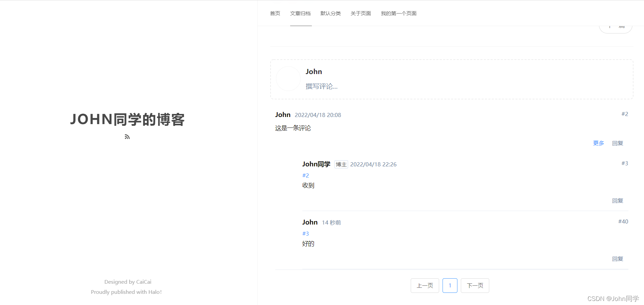
Task: Go to previous page with 上一页
Action: [x=425, y=285]
